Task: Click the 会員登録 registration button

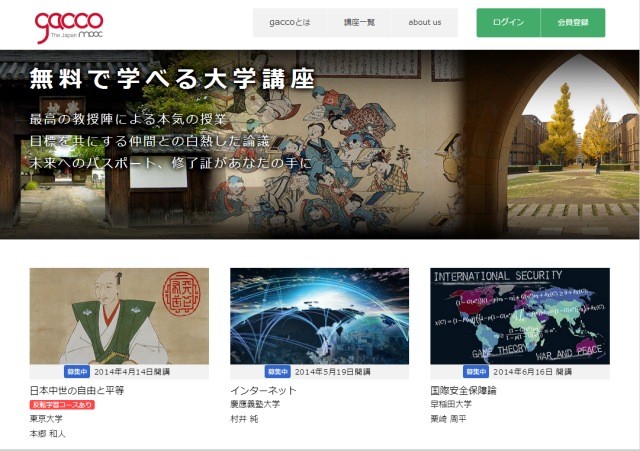Action: [573, 22]
